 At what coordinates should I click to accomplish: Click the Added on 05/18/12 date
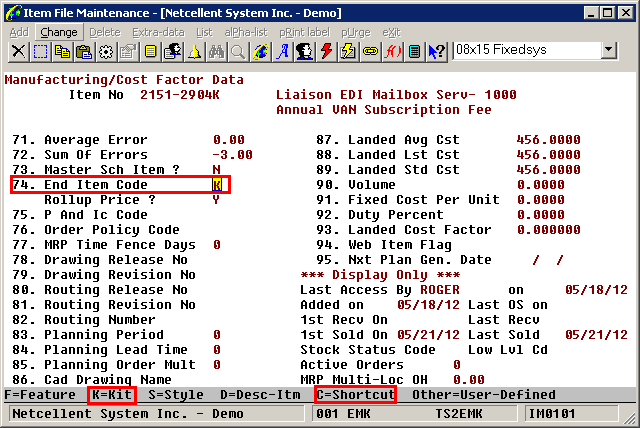428,305
